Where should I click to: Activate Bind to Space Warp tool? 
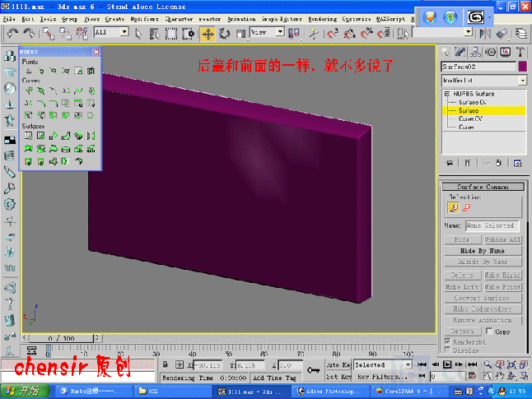pos(82,34)
